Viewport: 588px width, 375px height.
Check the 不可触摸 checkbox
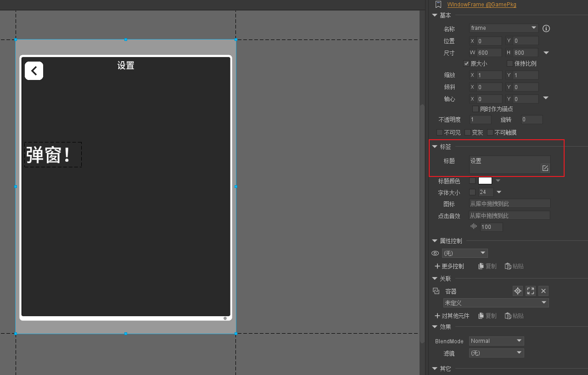click(x=490, y=132)
